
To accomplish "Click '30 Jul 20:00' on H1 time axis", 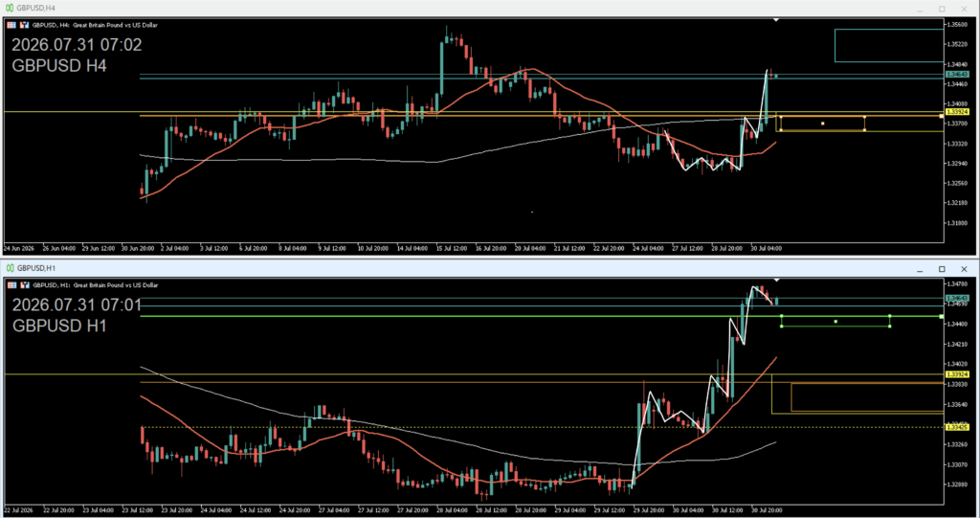I will tap(766, 510).
